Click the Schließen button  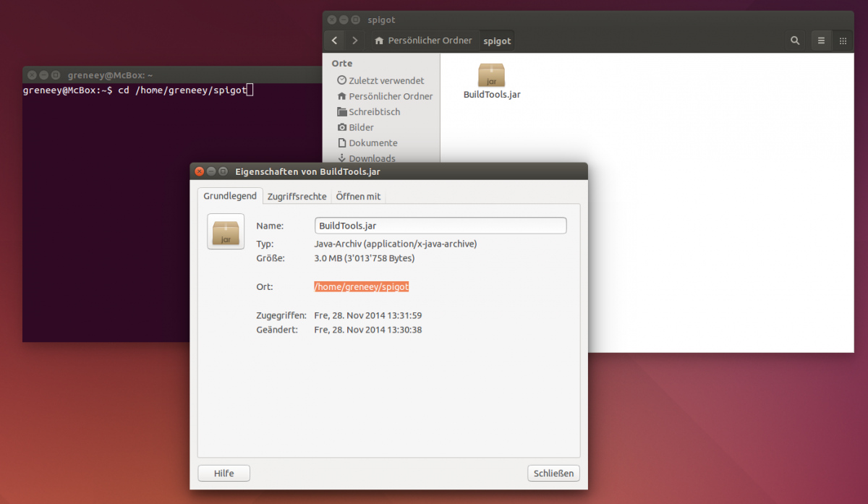553,473
